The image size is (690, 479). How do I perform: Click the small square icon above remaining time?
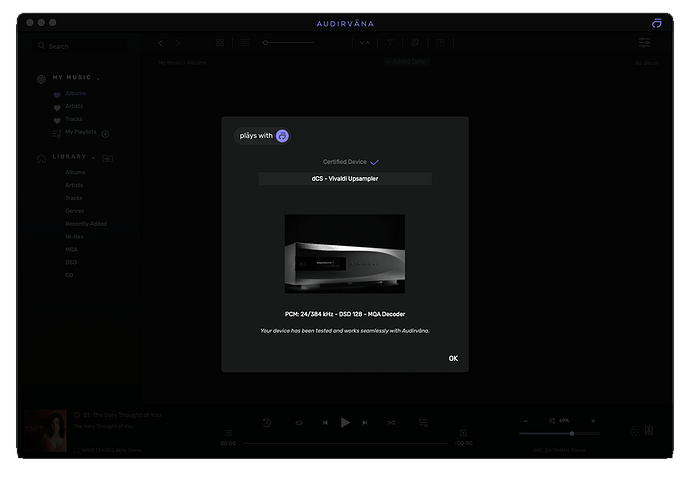click(463, 433)
